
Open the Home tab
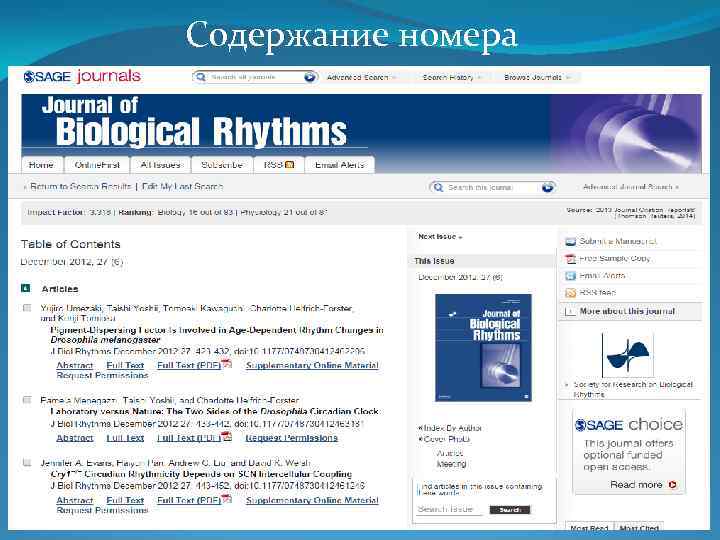pos(41,165)
